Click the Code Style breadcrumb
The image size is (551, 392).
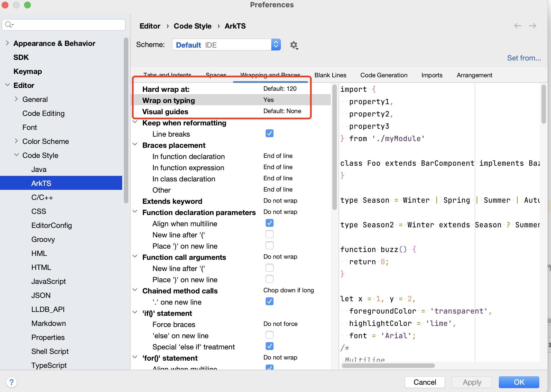tap(193, 26)
